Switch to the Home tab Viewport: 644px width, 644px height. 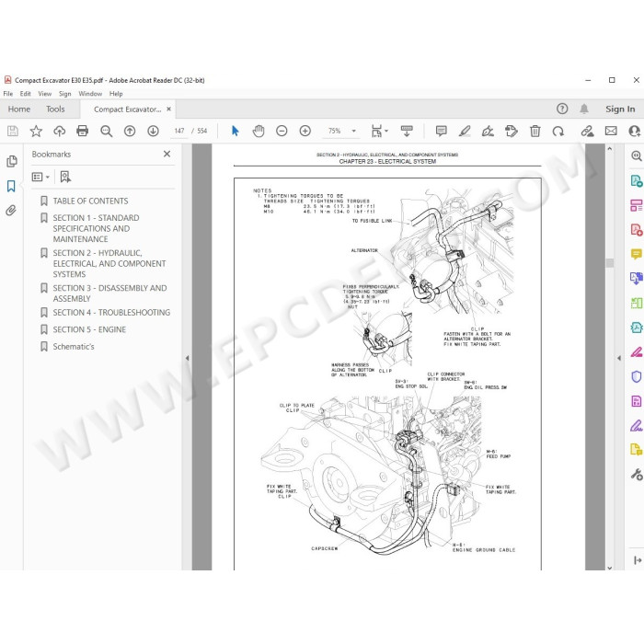point(19,109)
